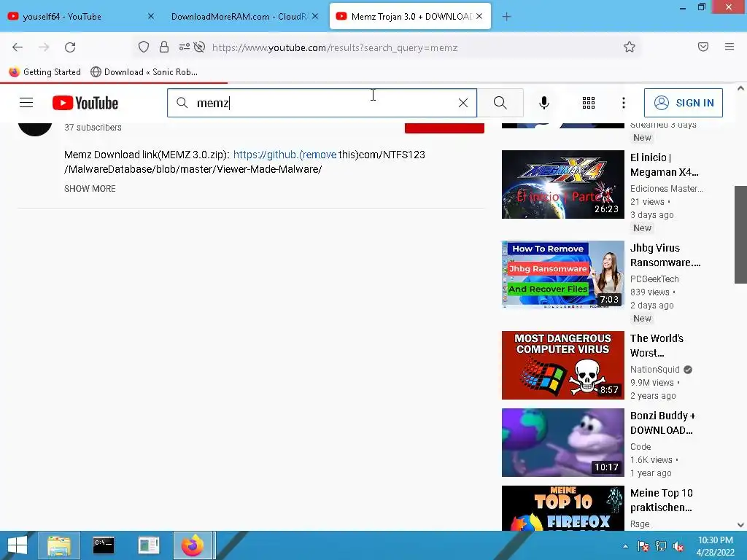Open The World's Worst... video title
The width and height of the screenshot is (747, 560).
pyautogui.click(x=657, y=346)
